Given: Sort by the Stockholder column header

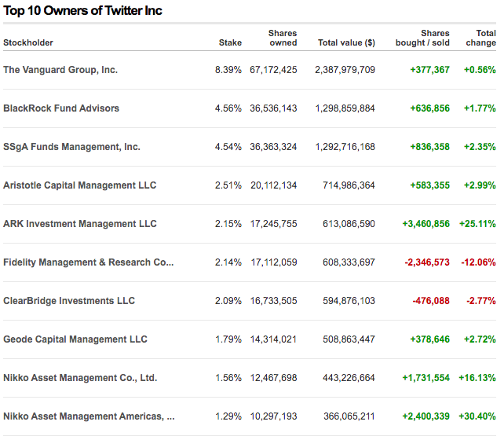Looking at the screenshot, I should pyautogui.click(x=28, y=42).
